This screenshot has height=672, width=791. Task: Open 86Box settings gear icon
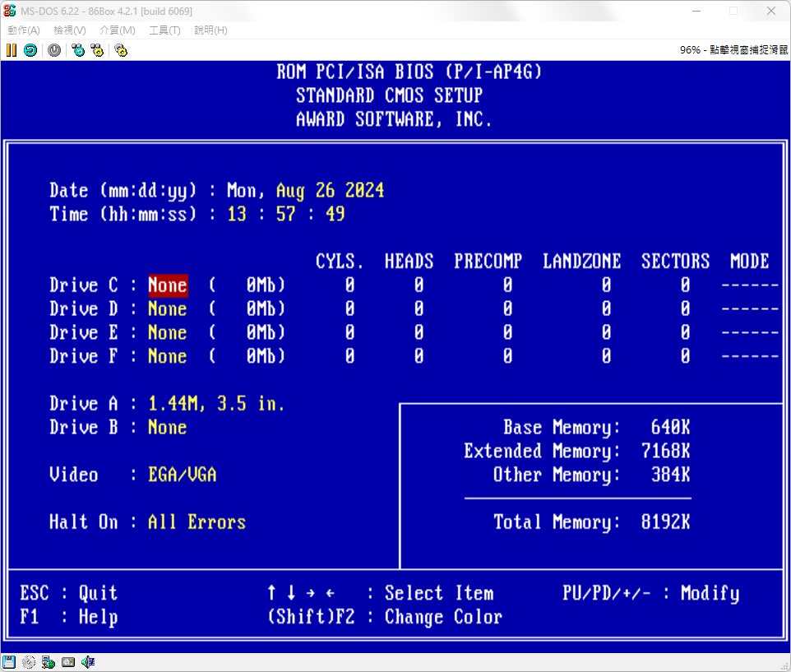coord(121,50)
